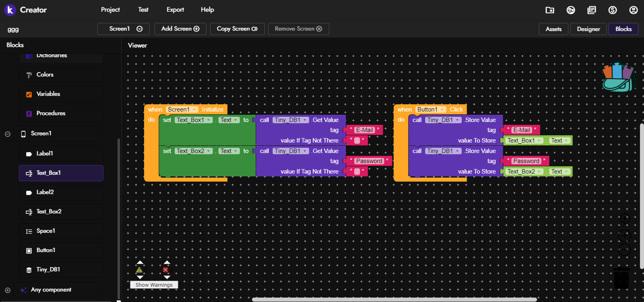Zoom out with the minus workspace icon
The height and width of the screenshot is (302, 644).
[x=625, y=250]
